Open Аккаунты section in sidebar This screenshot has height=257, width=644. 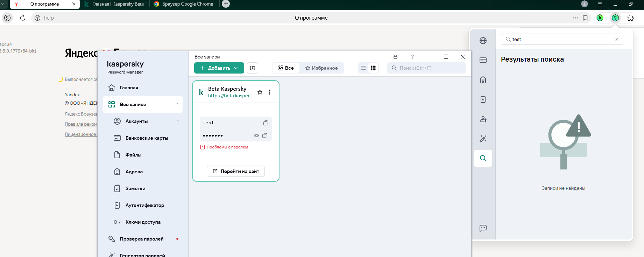click(x=143, y=121)
